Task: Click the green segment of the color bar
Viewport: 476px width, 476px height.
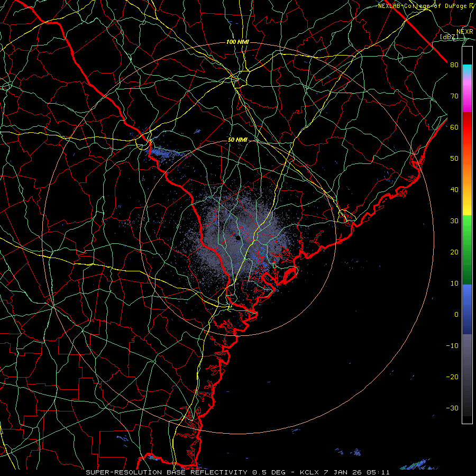Action: click(467, 250)
